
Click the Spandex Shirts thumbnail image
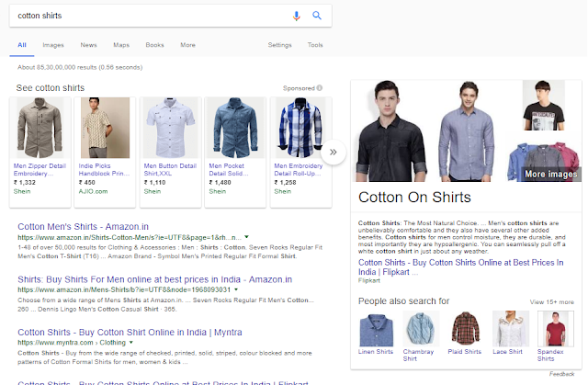[x=555, y=329]
